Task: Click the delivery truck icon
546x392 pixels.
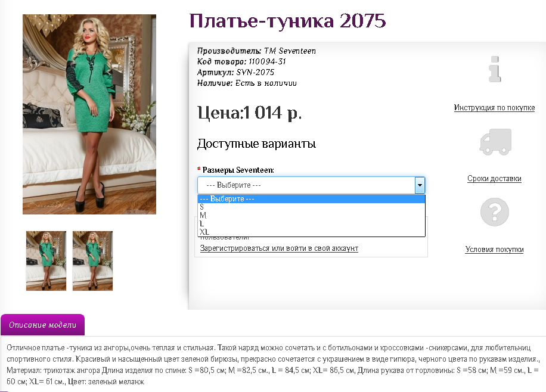Action: point(495,141)
